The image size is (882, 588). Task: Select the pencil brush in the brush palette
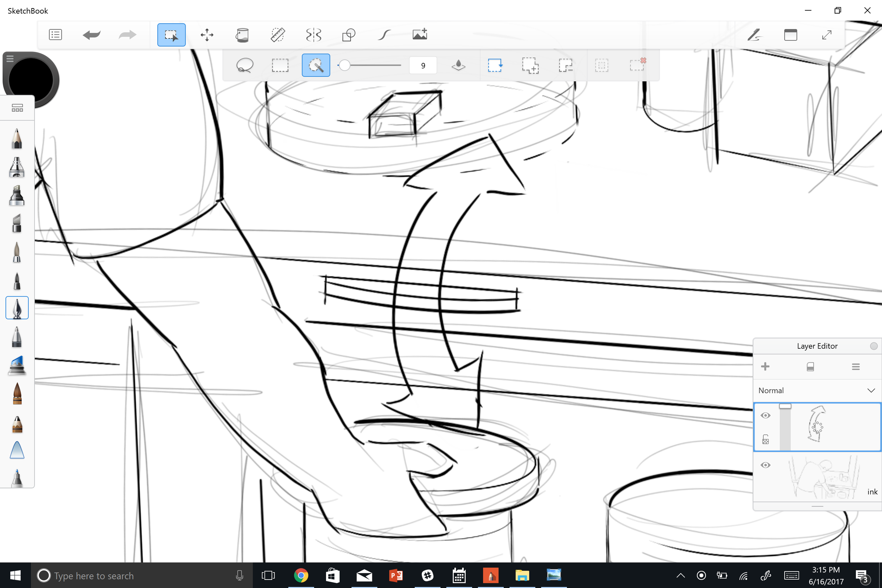coord(17,139)
